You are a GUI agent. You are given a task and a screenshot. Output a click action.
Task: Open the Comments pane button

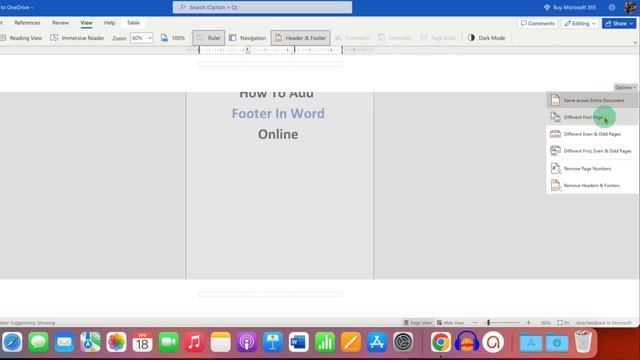pos(538,23)
